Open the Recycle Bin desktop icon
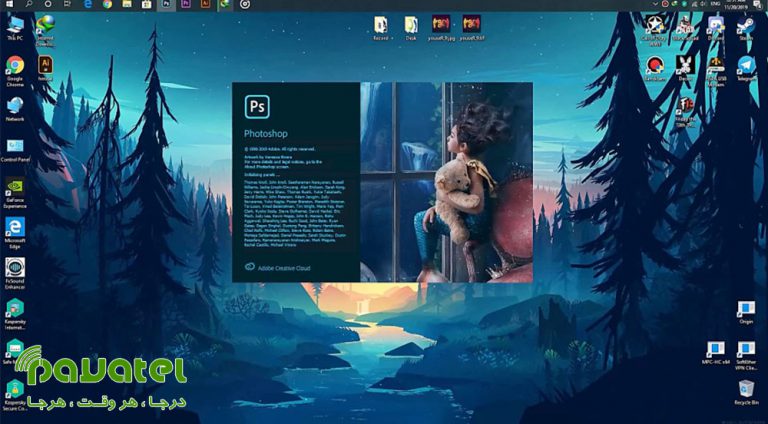This screenshot has width=768, height=424. 746,393
